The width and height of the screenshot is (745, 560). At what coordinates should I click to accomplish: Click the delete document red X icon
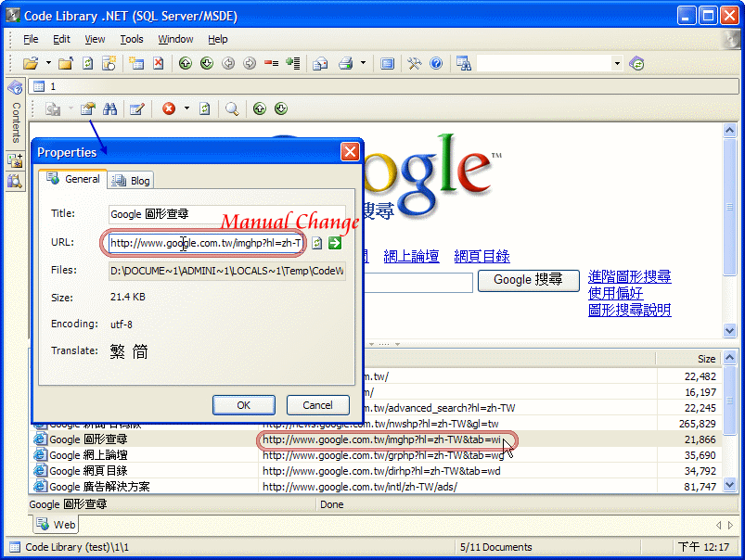pyautogui.click(x=159, y=63)
